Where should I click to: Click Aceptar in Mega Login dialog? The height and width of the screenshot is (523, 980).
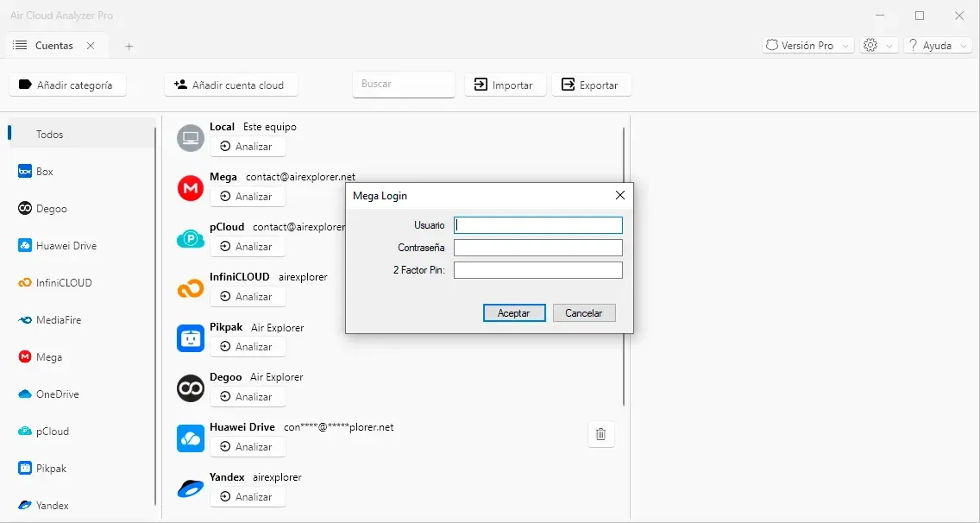pos(514,312)
